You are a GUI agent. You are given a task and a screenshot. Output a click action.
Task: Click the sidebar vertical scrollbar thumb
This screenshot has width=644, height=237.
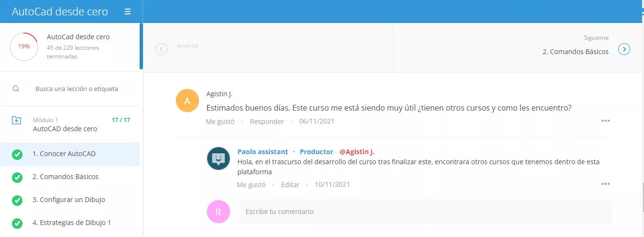tap(141, 46)
